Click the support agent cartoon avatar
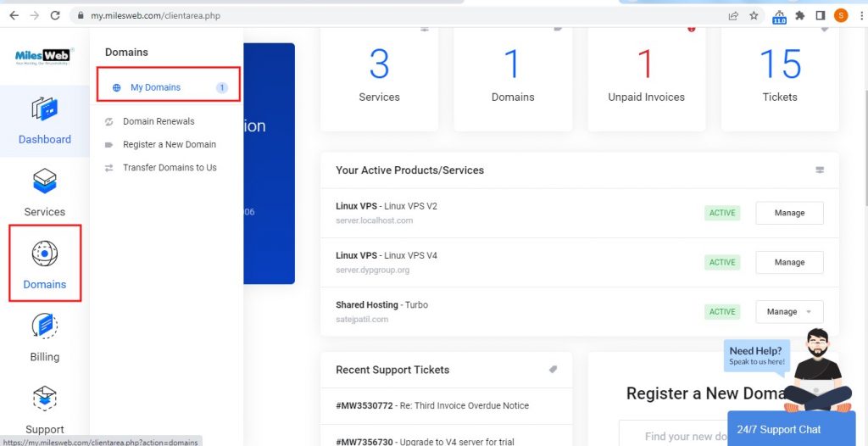The height and width of the screenshot is (446, 868). [818, 370]
